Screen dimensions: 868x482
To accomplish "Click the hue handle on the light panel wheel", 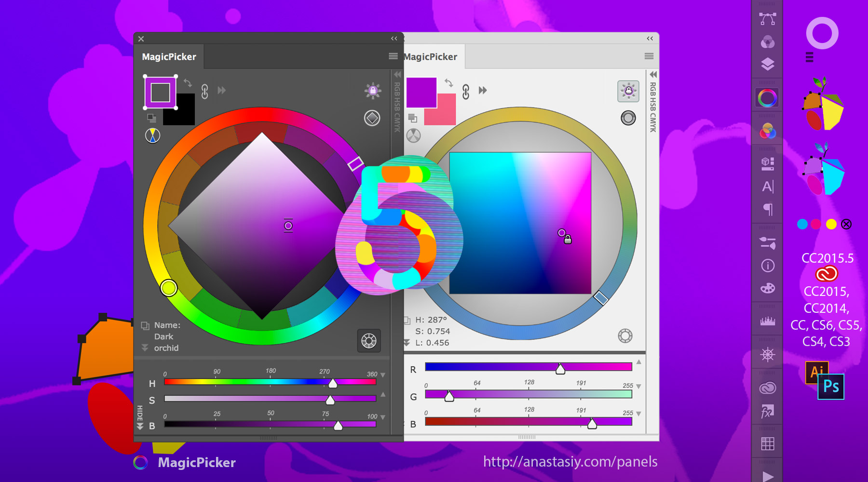I will tap(601, 298).
